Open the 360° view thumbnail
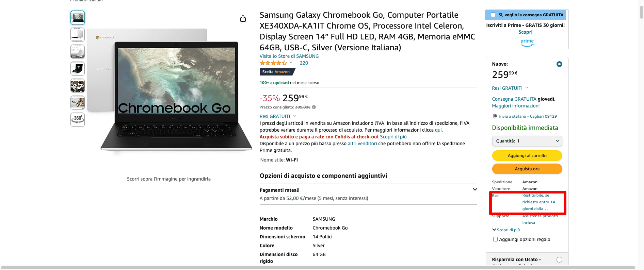The height and width of the screenshot is (270, 644). (78, 119)
